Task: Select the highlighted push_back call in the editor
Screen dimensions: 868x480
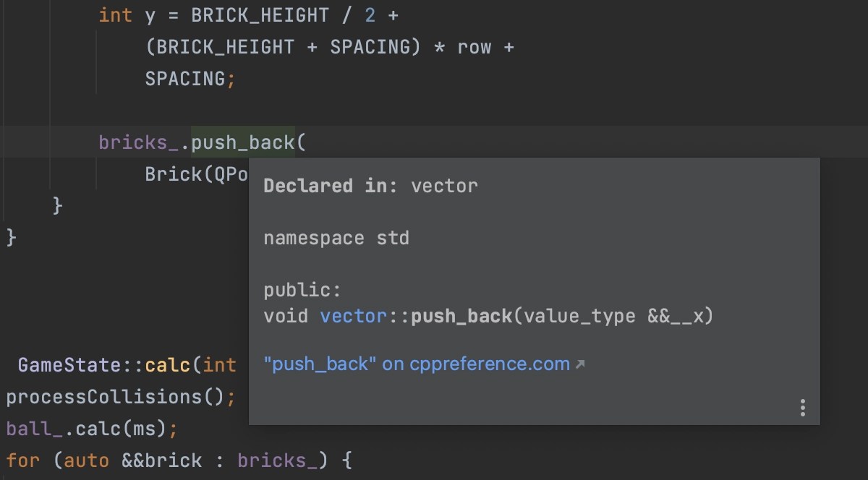Action: (x=244, y=142)
